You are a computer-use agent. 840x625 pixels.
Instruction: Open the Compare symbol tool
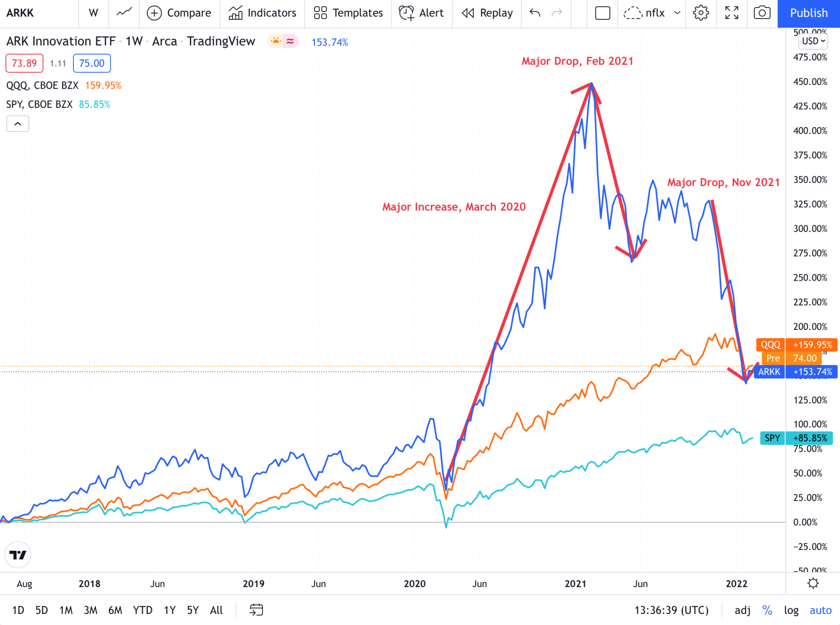point(179,13)
